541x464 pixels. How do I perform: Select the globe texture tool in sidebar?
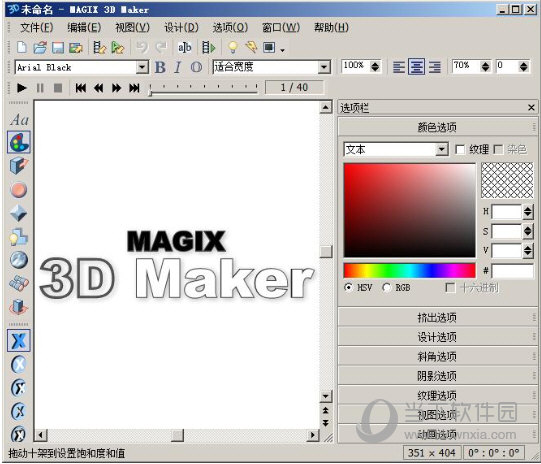(x=19, y=260)
